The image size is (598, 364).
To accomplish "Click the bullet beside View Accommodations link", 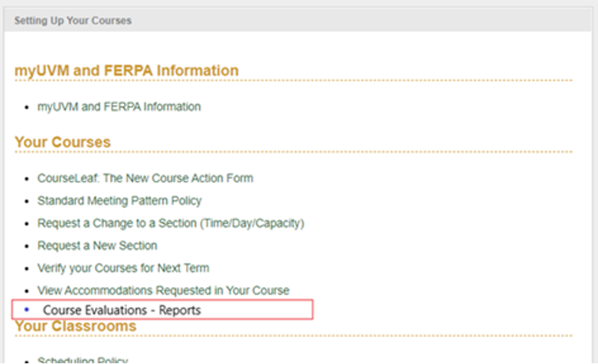I will [27, 291].
